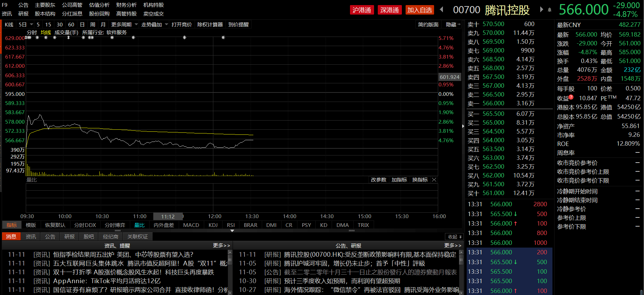Click the bell alert icon beside 腾讯控股
The image size is (644, 295).
[x=550, y=10]
